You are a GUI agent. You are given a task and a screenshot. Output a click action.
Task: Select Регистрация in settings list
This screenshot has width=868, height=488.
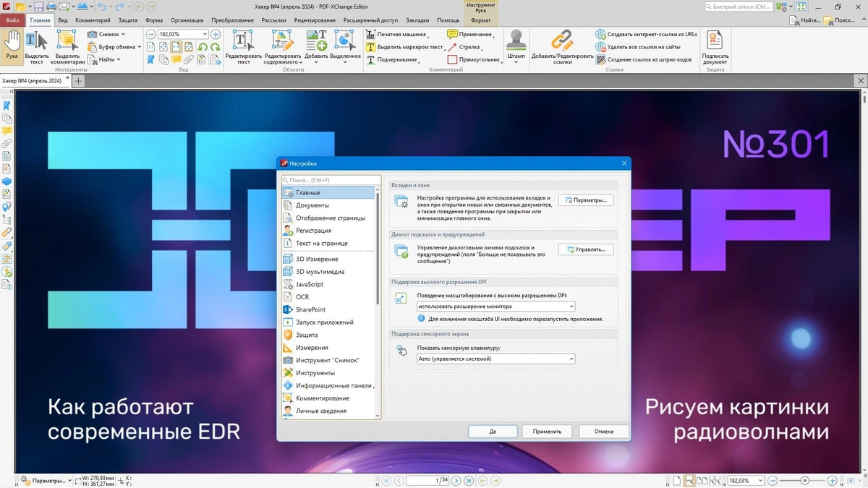[328, 231]
